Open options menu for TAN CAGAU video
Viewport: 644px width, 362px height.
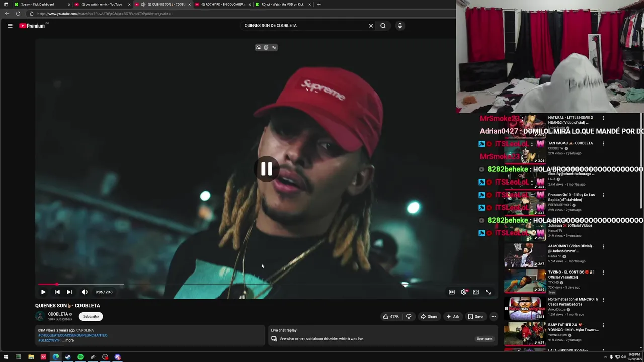coord(603,143)
